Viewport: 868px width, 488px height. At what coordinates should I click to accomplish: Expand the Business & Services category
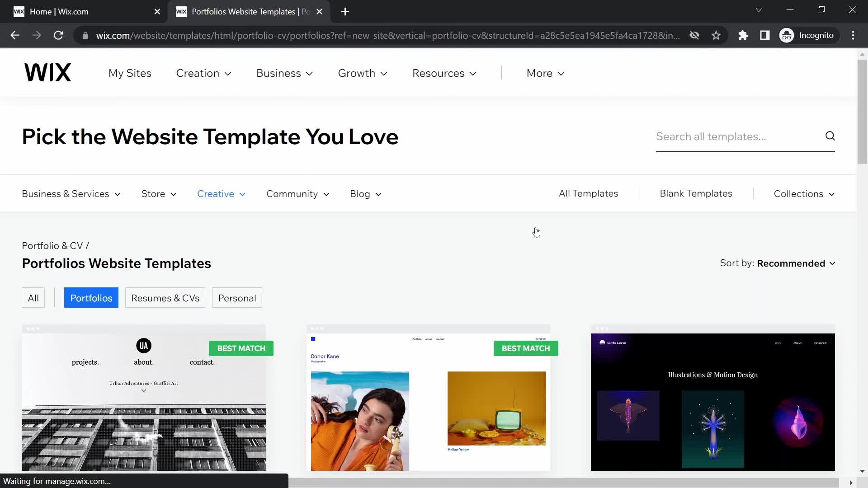[x=71, y=194]
